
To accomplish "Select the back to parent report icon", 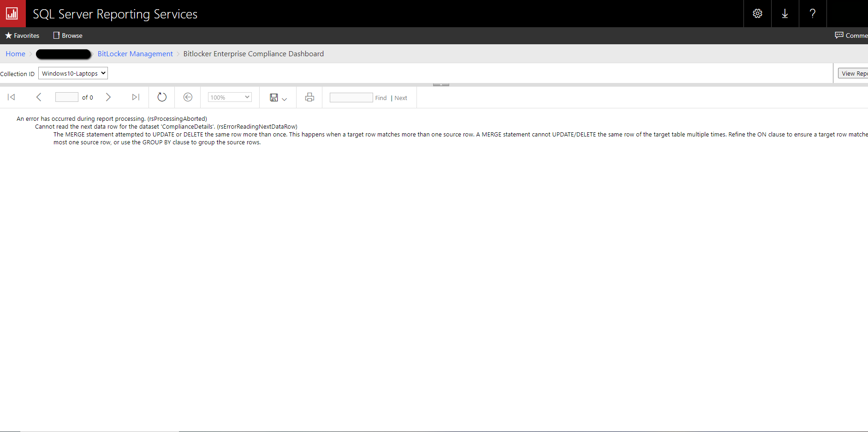I will (188, 97).
